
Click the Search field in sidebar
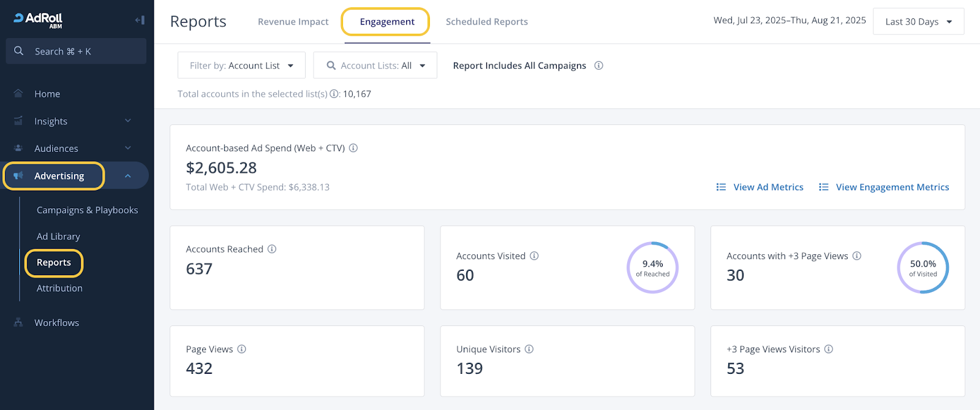(x=76, y=51)
